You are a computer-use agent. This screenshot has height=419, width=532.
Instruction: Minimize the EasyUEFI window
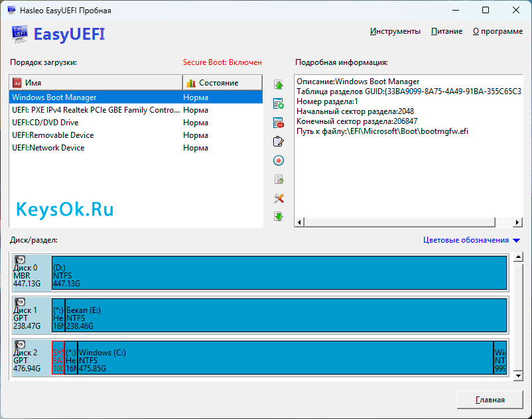[456, 10]
